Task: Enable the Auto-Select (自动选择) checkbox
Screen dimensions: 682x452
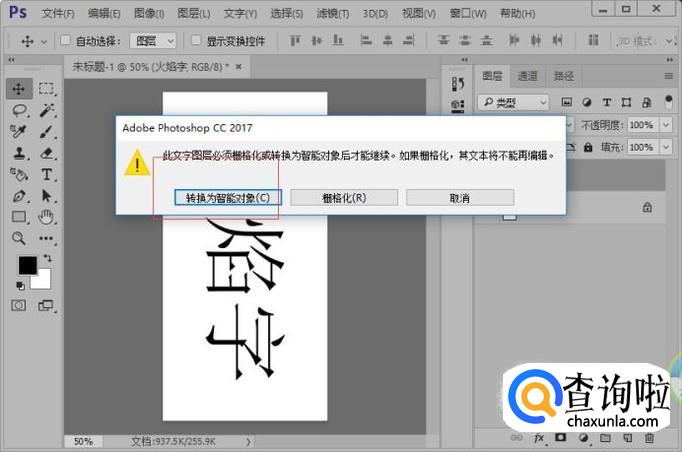Action: click(x=65, y=40)
